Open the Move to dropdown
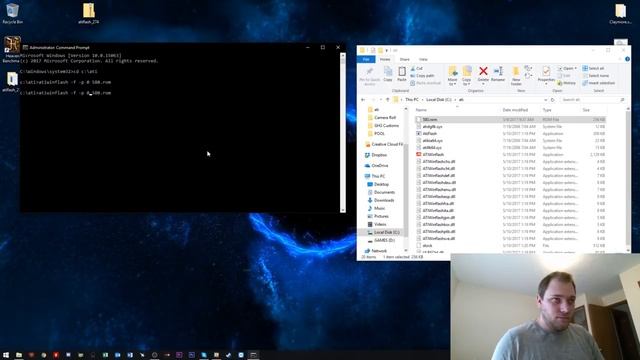The image size is (640, 360). coord(452,76)
